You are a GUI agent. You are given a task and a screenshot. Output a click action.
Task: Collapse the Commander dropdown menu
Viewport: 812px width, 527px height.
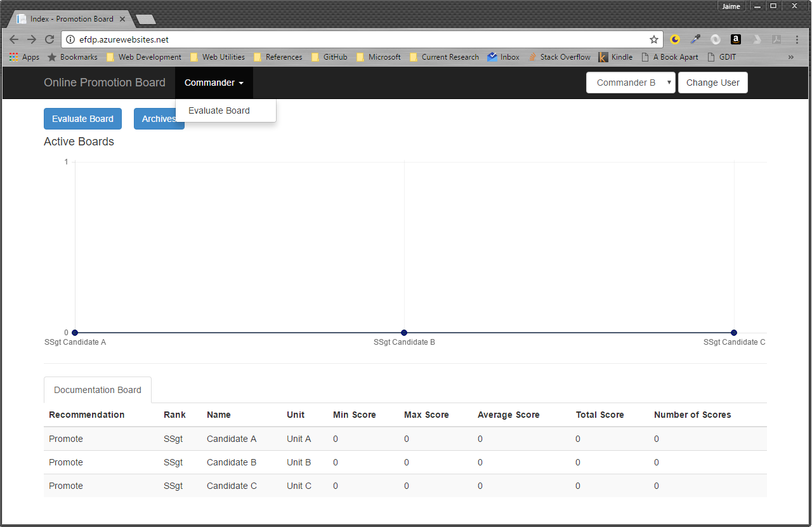click(x=214, y=83)
